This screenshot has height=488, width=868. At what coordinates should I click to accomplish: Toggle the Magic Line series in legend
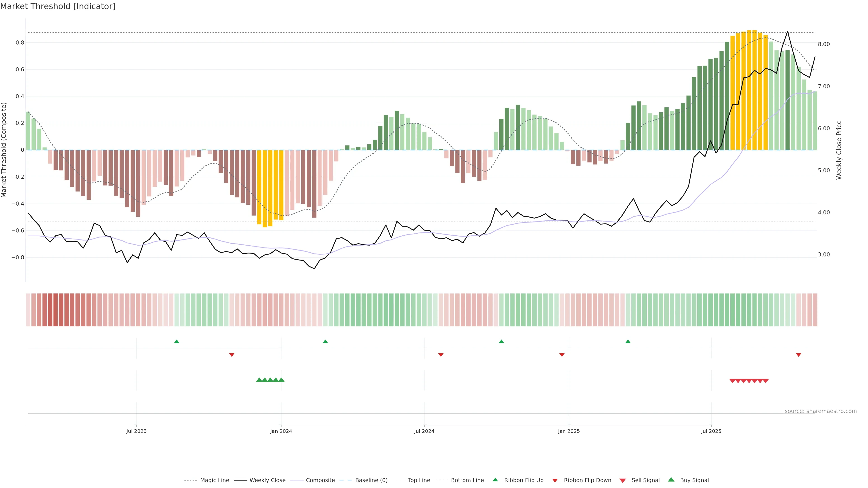click(214, 480)
